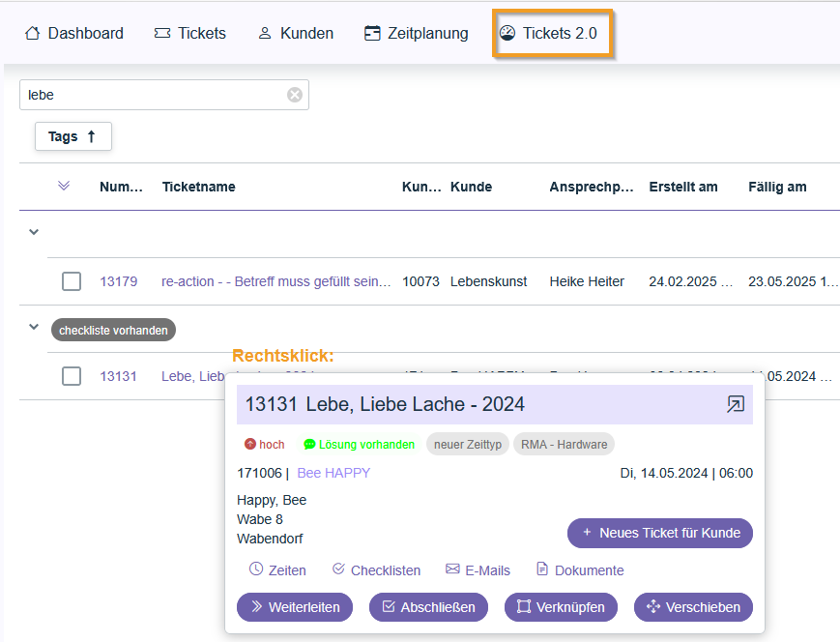Collapse the 'checkliste vorhanden' group
Image resolution: width=840 pixels, height=642 pixels.
point(34,329)
